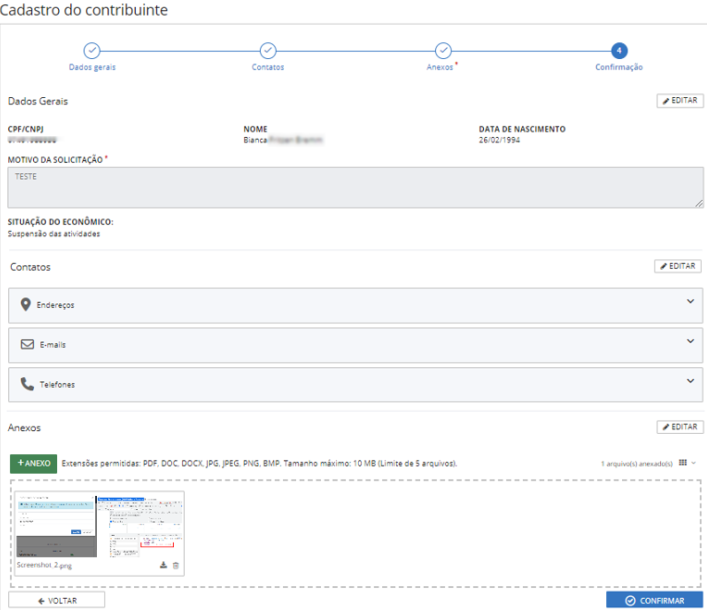Edit the Anexos section

[679, 427]
